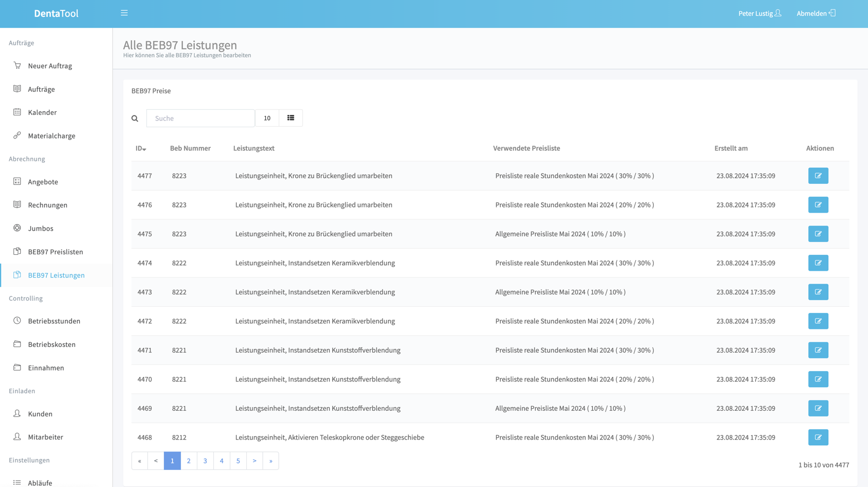Open the page size dropdown showing 10

[x=267, y=118]
